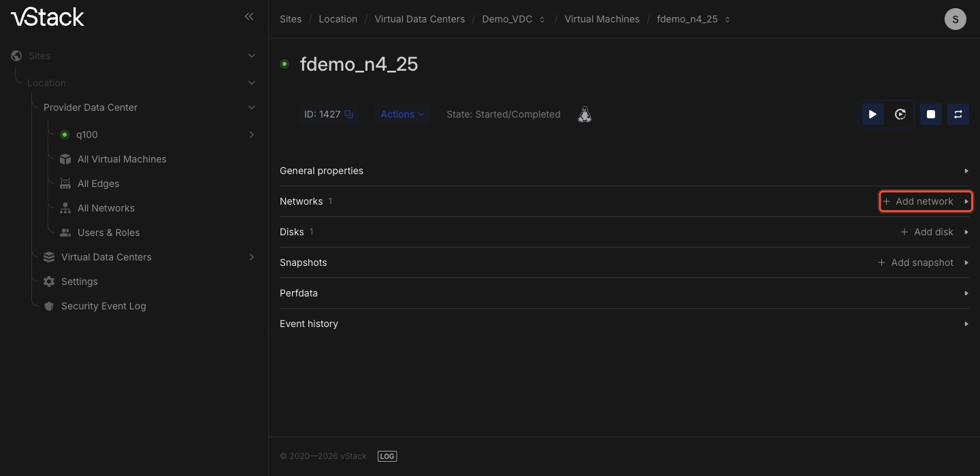Open the user avatar "S" menu

[x=955, y=19]
